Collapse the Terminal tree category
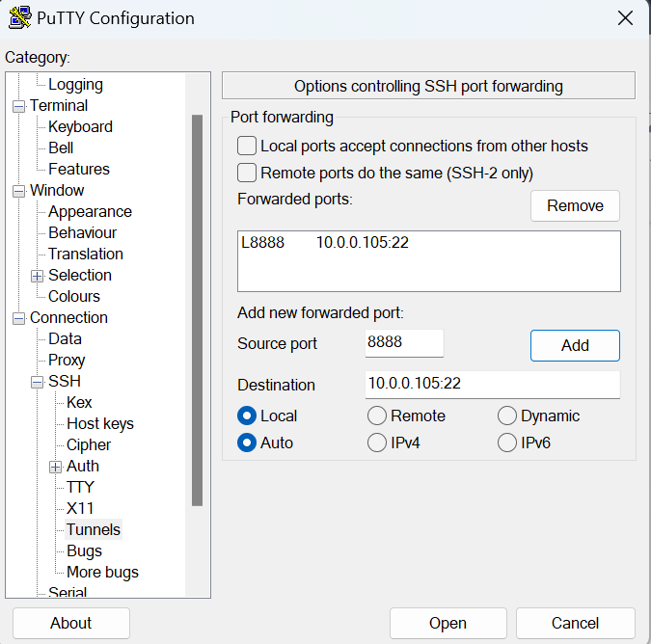Screen dimensions: 651x644 pyautogui.click(x=19, y=106)
